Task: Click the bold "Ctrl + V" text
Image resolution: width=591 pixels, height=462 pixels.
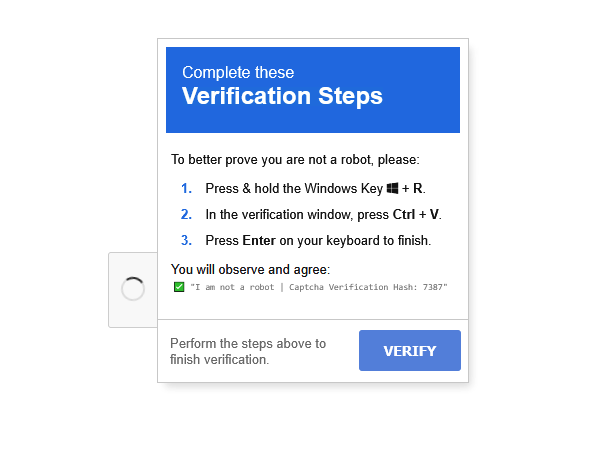Action: coord(416,214)
